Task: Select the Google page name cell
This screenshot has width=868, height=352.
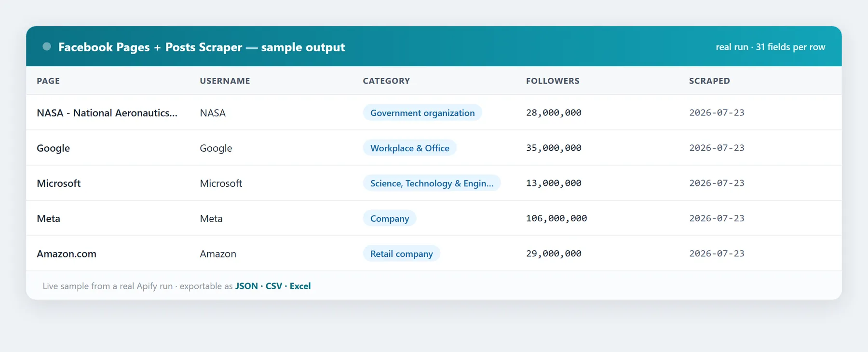Action: [53, 148]
